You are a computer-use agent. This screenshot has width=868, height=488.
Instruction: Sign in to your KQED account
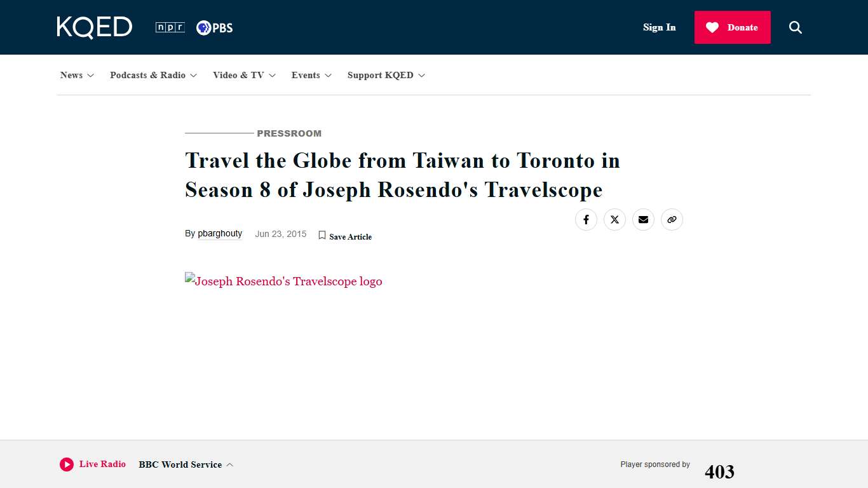659,27
